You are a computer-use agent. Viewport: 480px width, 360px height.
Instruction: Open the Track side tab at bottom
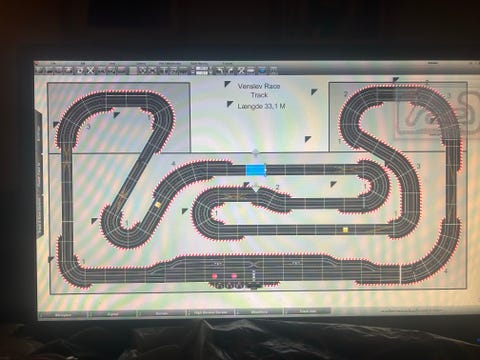coord(308,311)
